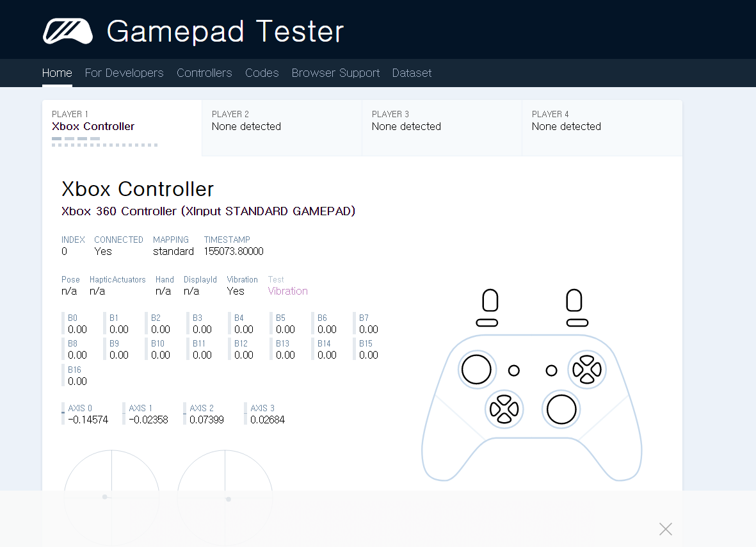Click the Gamepad Tester title

coord(225,31)
